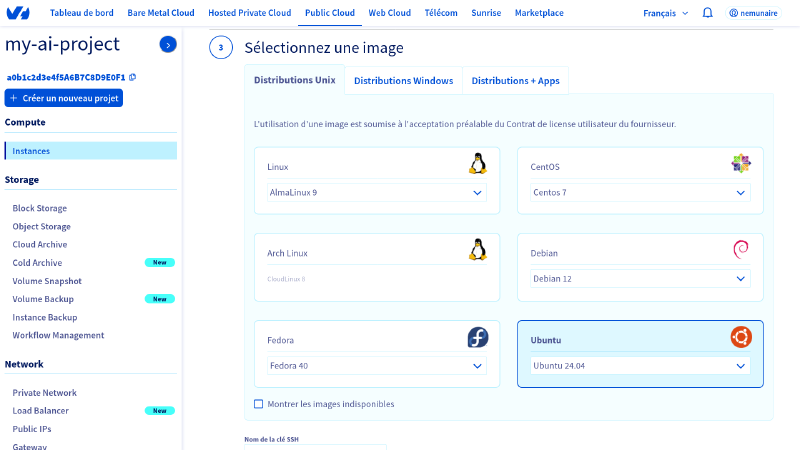The image size is (800, 450).
Task: Open Volume Backup in the sidebar
Action: [x=43, y=299]
